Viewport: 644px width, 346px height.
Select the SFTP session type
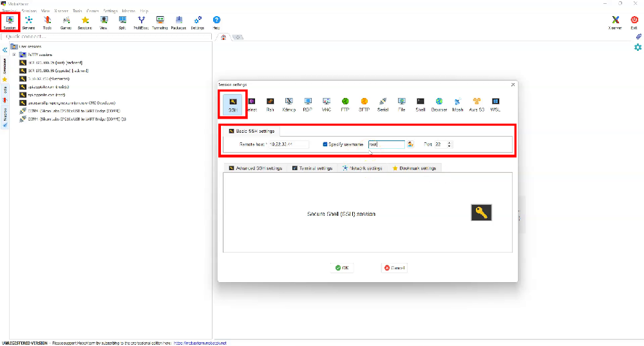click(x=364, y=105)
